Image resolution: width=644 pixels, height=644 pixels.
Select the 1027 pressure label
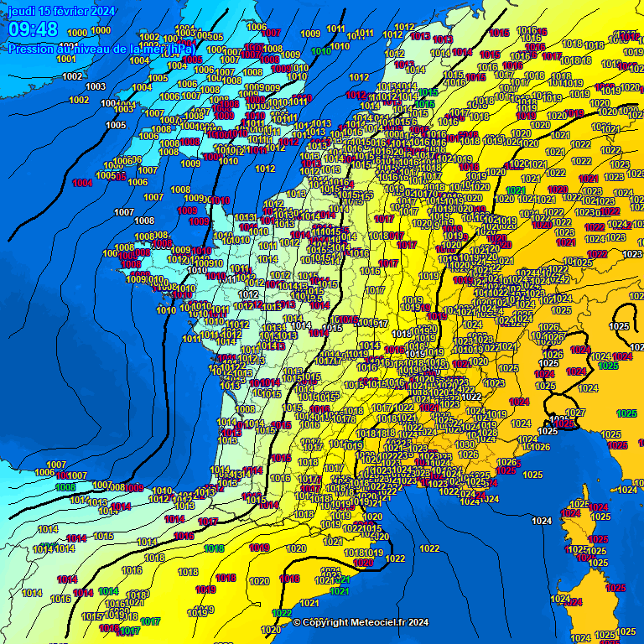pyautogui.click(x=575, y=413)
